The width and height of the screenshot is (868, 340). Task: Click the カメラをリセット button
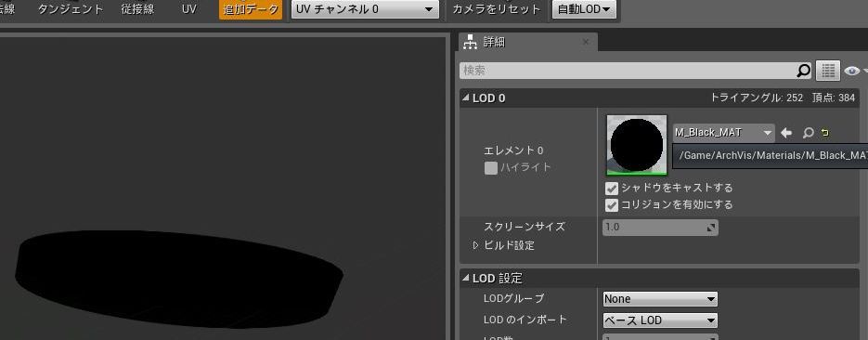tap(497, 9)
